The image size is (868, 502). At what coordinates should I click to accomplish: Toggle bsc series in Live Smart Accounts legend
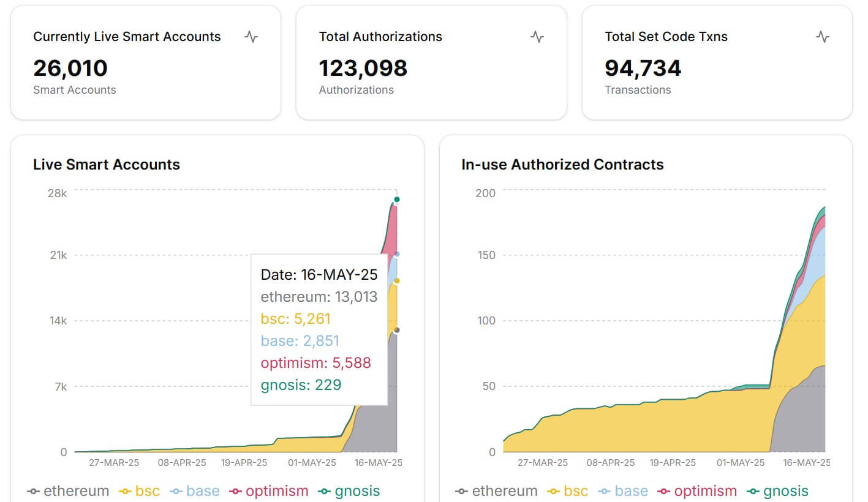point(139,491)
